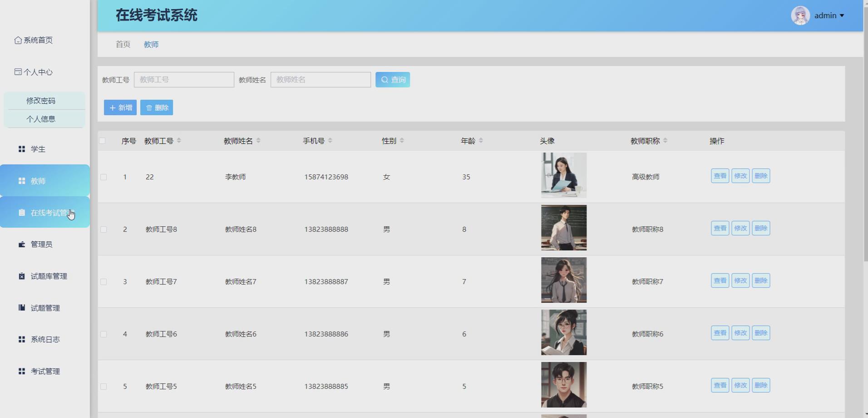Image resolution: width=868 pixels, height=418 pixels.
Task: Click the 新增 add button
Action: [120, 108]
